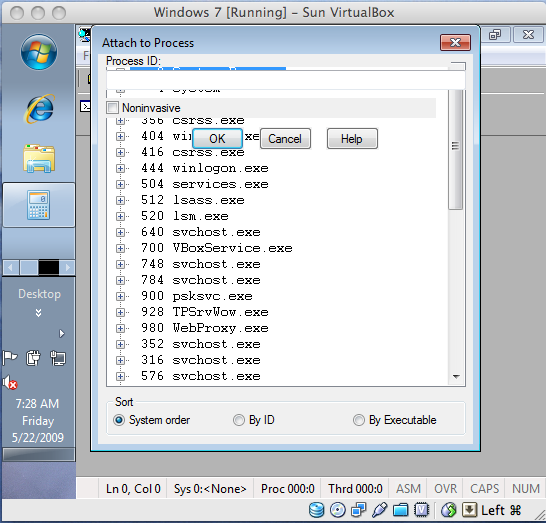Open Help for Attach to Process
Viewport: 546px width, 523px height.
pyautogui.click(x=352, y=139)
